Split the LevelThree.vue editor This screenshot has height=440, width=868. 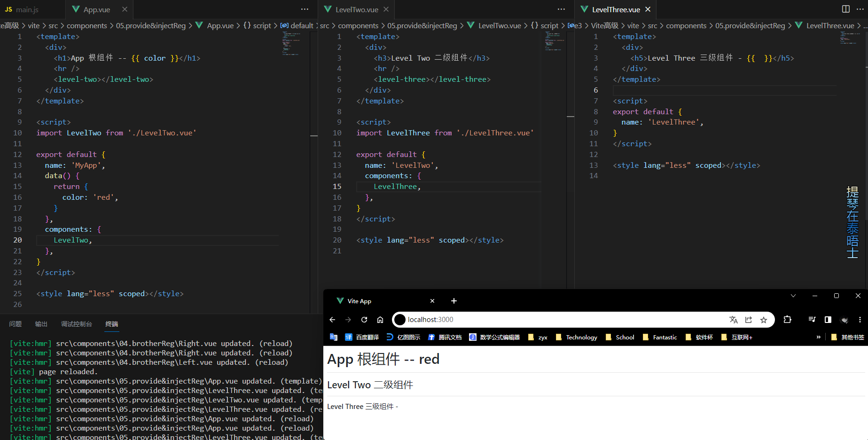pyautogui.click(x=846, y=9)
